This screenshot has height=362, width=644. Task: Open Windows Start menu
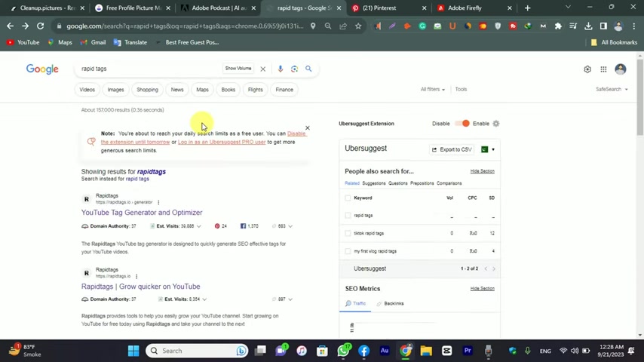(133, 351)
